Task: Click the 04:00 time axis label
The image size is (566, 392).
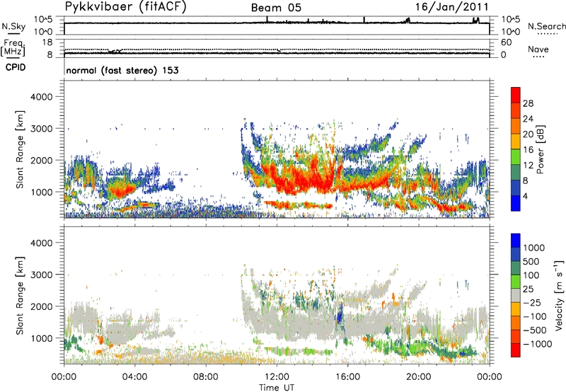Action: (x=135, y=377)
